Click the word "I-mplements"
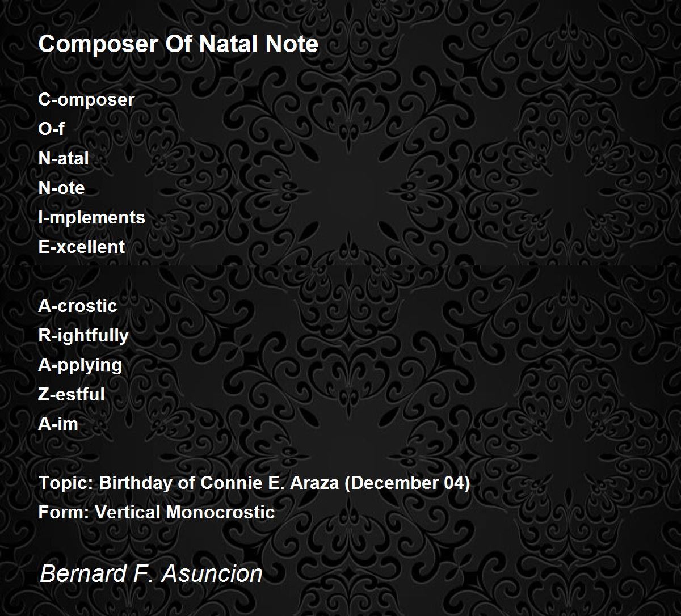 click(x=92, y=217)
